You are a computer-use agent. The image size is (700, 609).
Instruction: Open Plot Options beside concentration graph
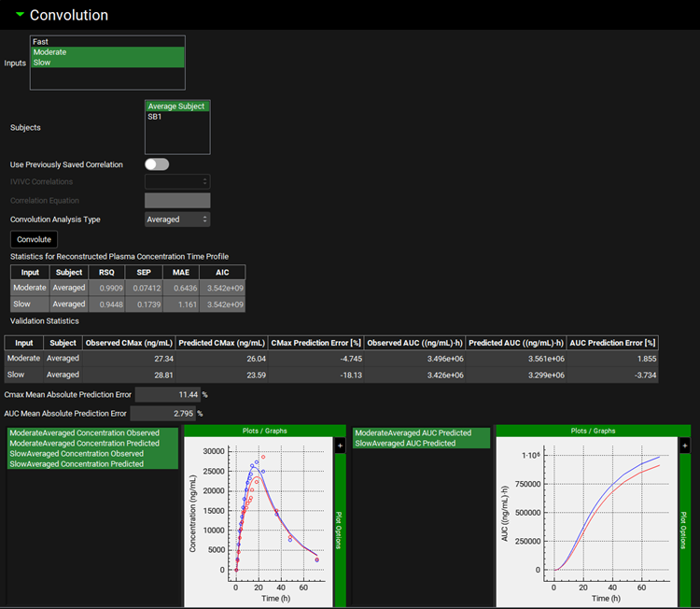[339, 530]
